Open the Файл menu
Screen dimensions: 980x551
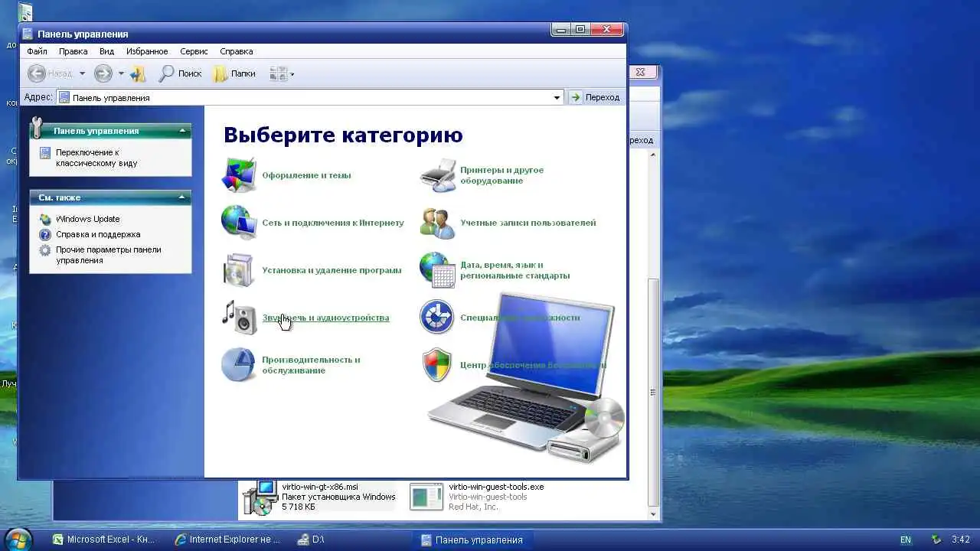point(37,51)
